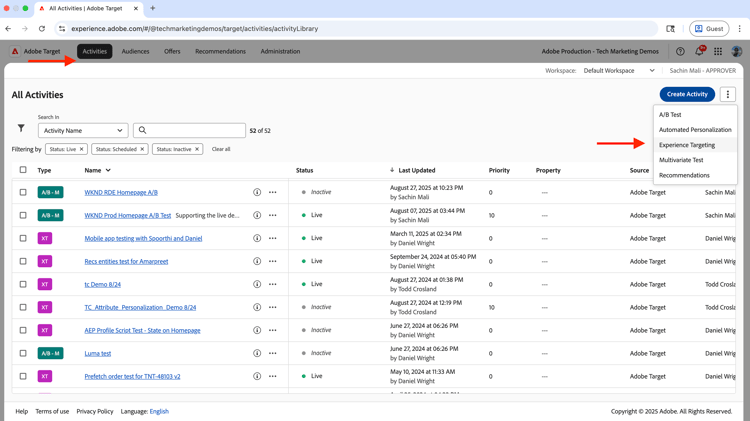This screenshot has height=421, width=750.
Task: Sort by Last Updated column header
Action: click(416, 170)
